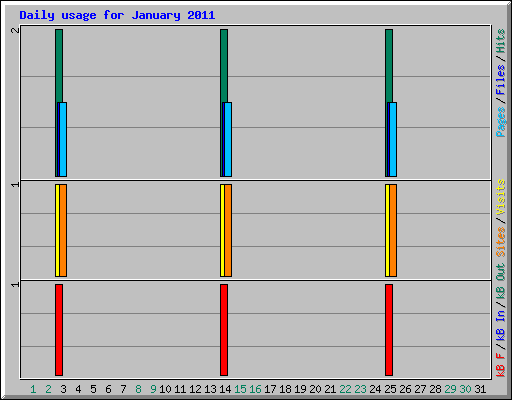
Task: Click the cyan Pages bar for day 25
Action: [x=393, y=139]
